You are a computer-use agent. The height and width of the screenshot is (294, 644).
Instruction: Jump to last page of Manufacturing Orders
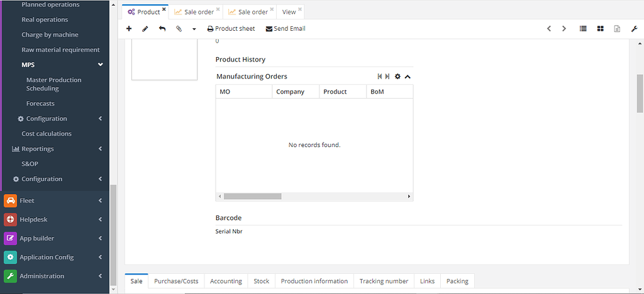(387, 76)
